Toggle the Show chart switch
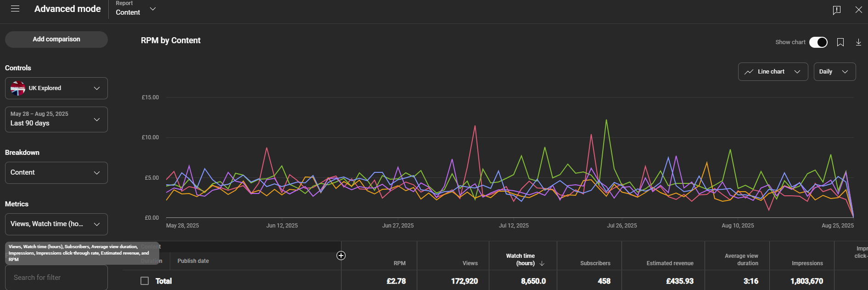Screen dimensions: 868x290 (x=818, y=42)
